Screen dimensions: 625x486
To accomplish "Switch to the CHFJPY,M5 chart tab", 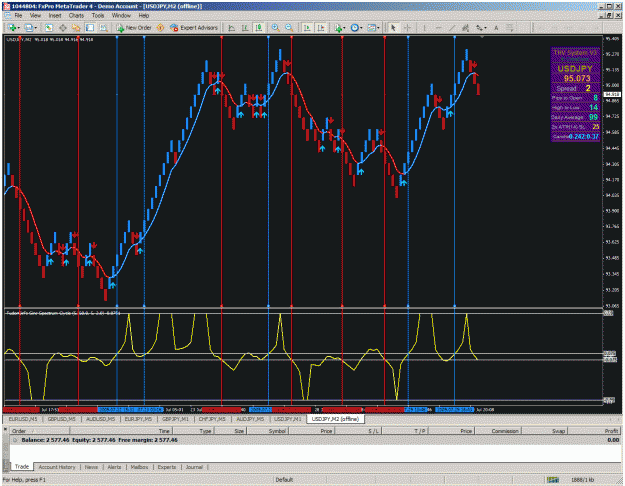I will coord(212,419).
